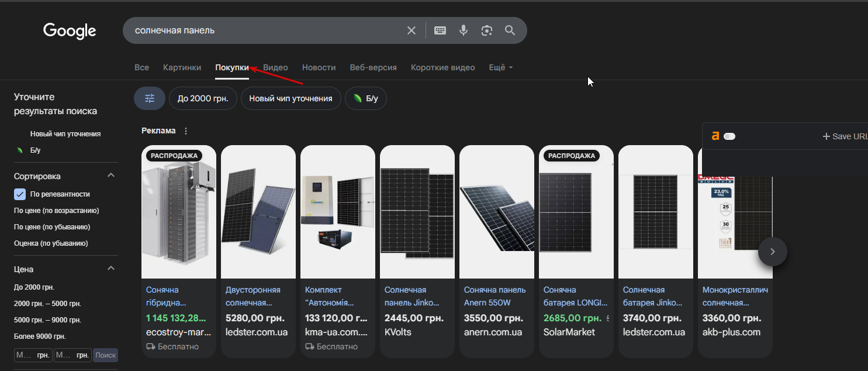868x371 pixels.
Task: Switch to the Все tab
Action: click(x=141, y=68)
